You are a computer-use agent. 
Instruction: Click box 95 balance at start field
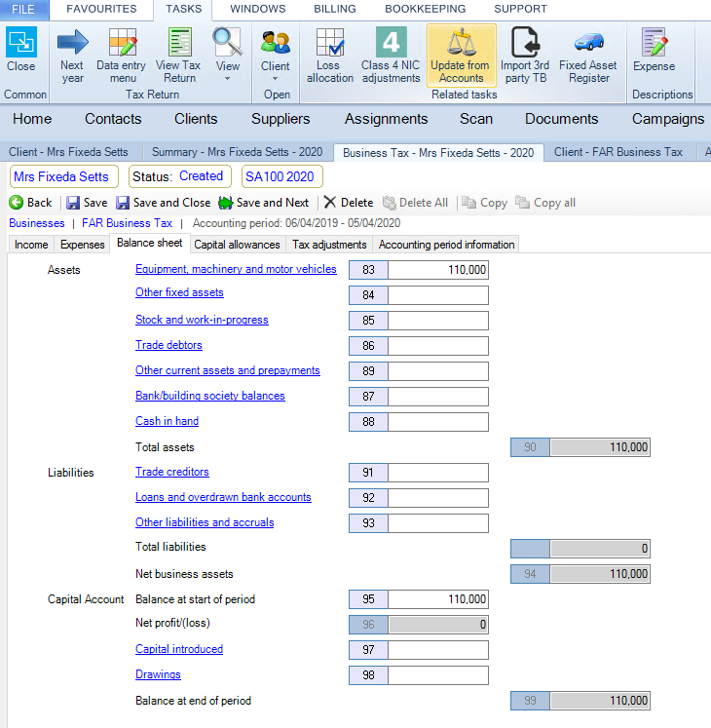click(x=438, y=599)
